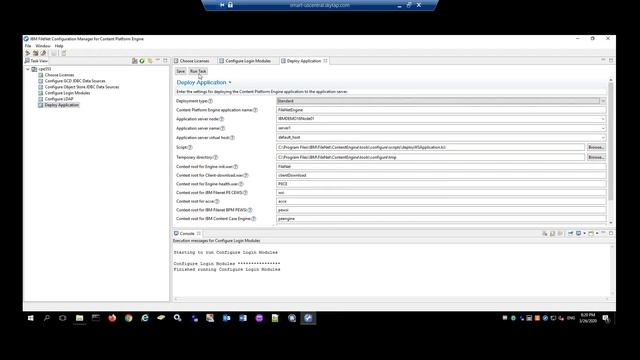Open help for Content Platform Engine application name
The height and width of the screenshot is (360, 640).
tap(255, 110)
